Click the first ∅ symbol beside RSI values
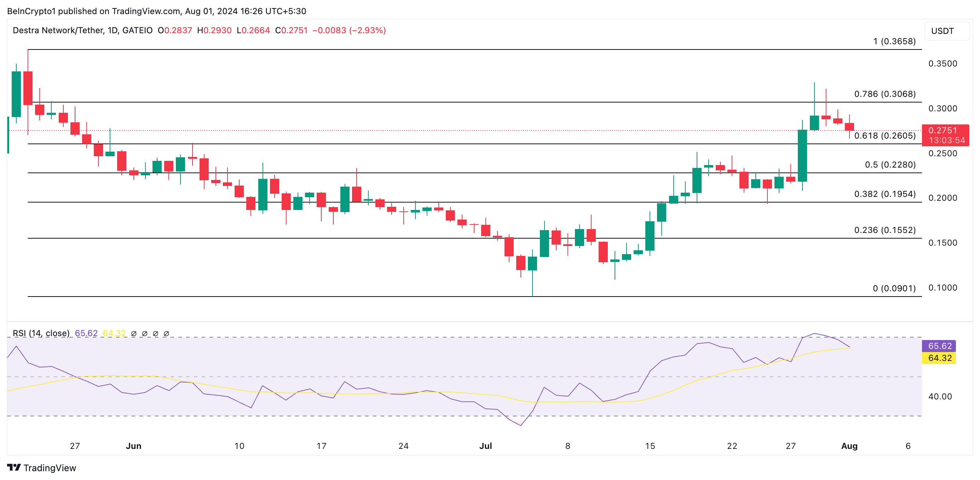 (x=133, y=333)
